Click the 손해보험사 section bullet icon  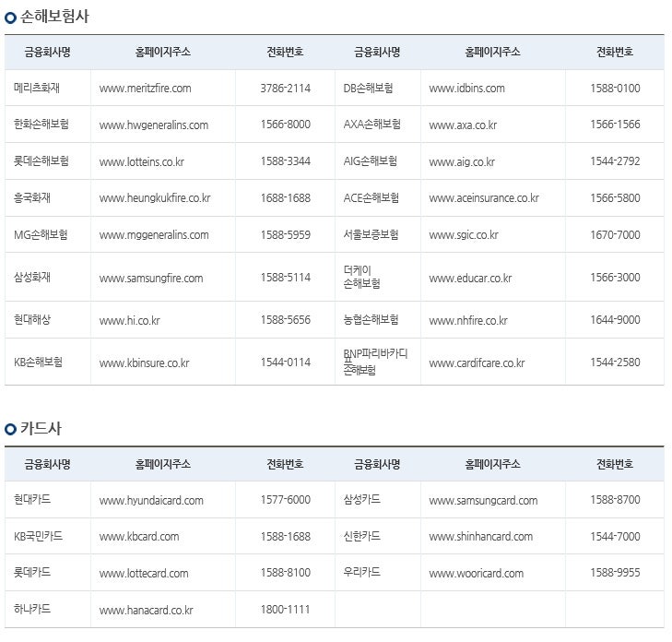[x=10, y=18]
